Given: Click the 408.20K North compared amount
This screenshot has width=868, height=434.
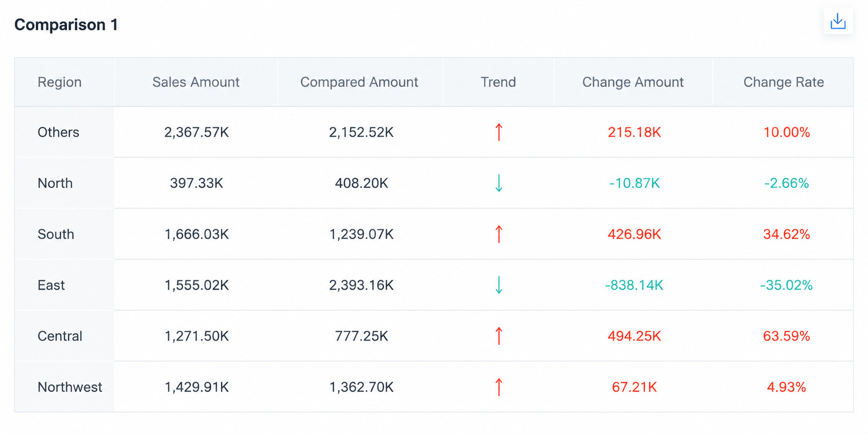Looking at the screenshot, I should point(362,183).
